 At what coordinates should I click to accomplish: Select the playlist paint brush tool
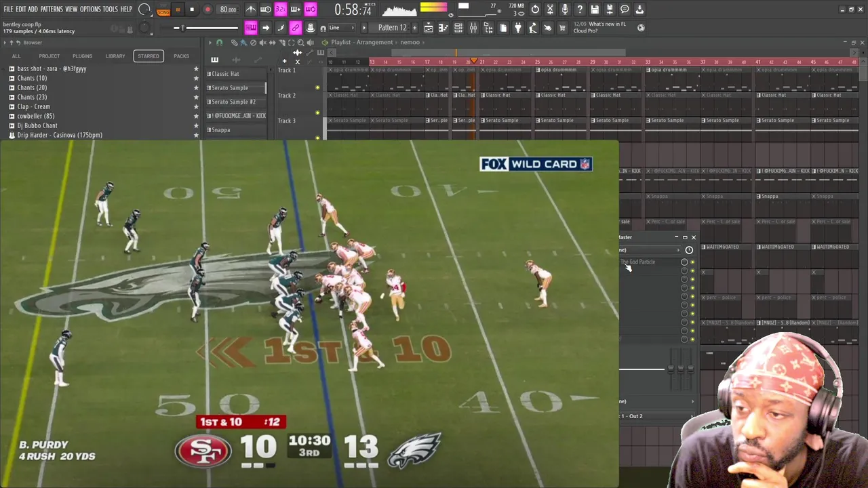click(x=243, y=43)
